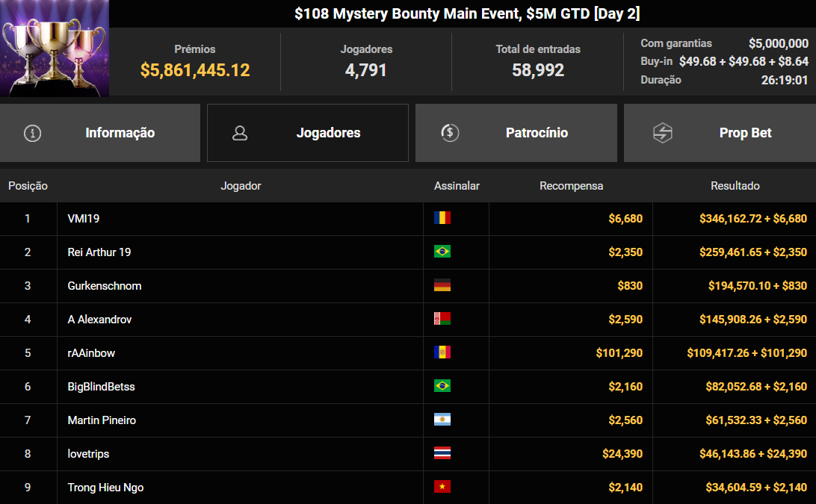The image size is (816, 504).
Task: Click the duration value 26:19:01
Action: (785, 80)
